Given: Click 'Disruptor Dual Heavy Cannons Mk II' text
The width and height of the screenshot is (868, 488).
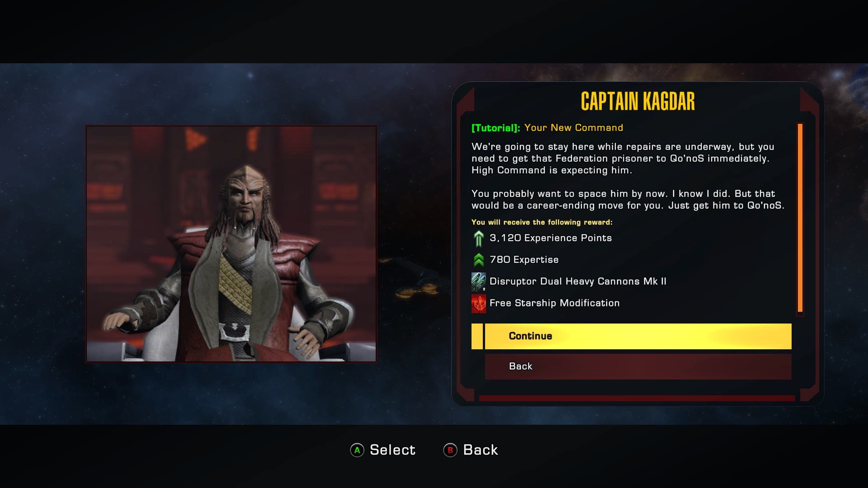Looking at the screenshot, I should click(578, 282).
